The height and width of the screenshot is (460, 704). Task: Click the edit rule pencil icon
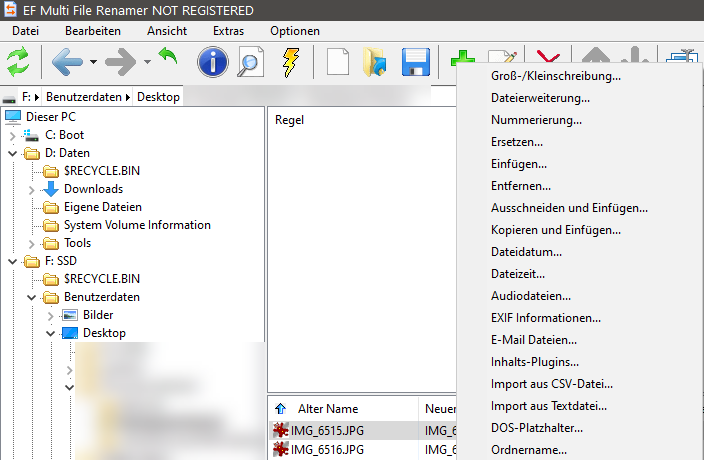click(503, 57)
